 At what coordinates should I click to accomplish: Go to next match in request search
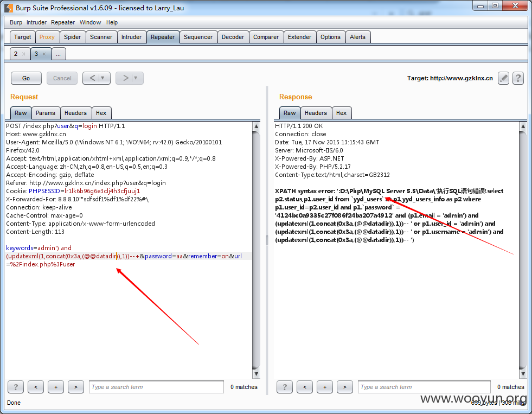[76, 387]
